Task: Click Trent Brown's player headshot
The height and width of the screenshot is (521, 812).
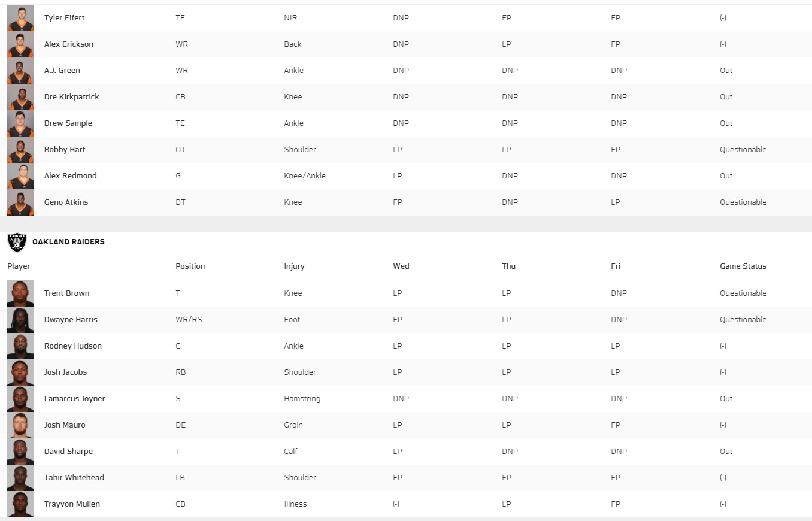Action: (20, 293)
